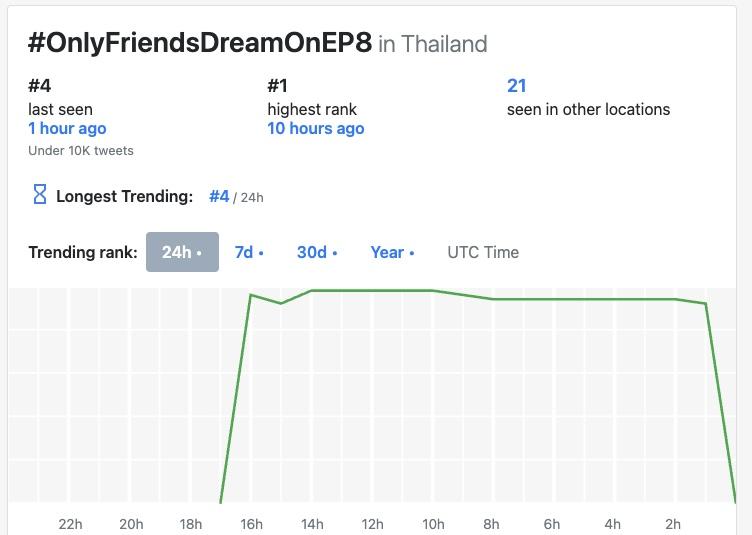The height and width of the screenshot is (535, 752).
Task: Switch to the 30d trending range
Action: coord(316,252)
